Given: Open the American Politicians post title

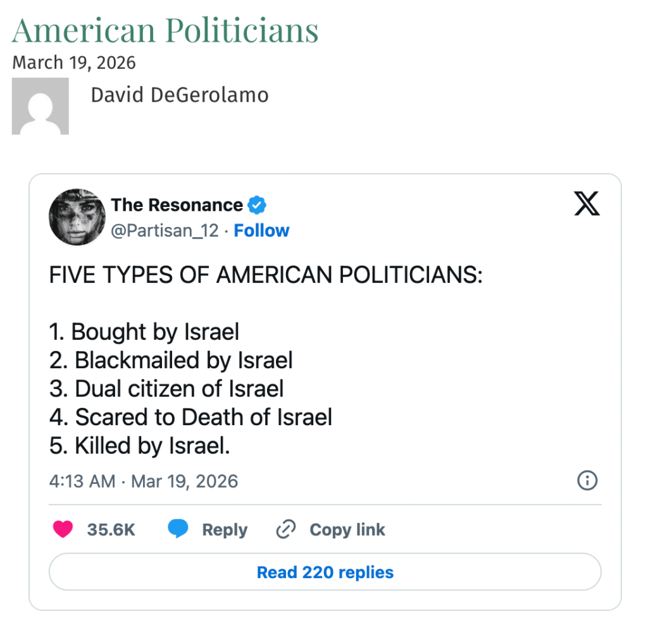Looking at the screenshot, I should (165, 30).
